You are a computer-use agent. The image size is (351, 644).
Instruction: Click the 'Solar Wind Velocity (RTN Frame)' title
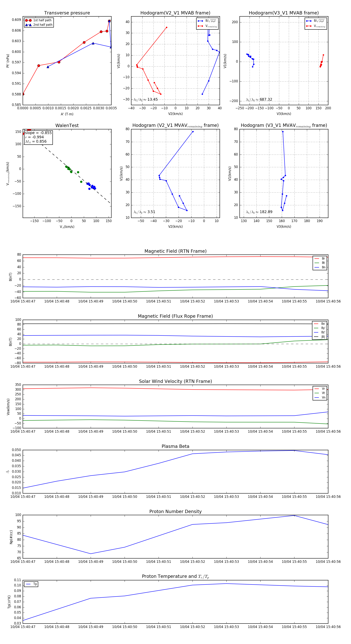[175, 381]
